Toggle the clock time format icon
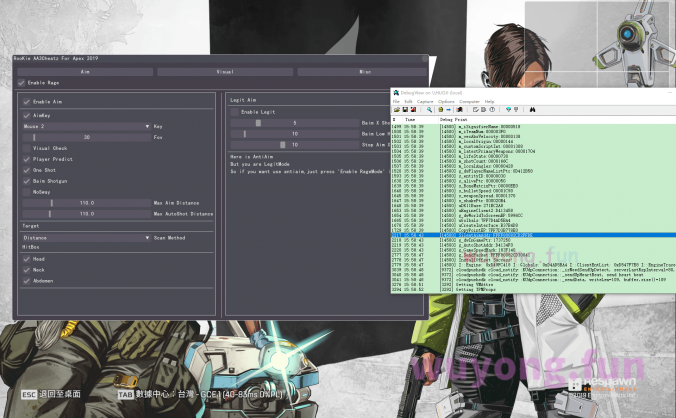Image resolution: width=676 pixels, height=418 pixels. [x=492, y=110]
